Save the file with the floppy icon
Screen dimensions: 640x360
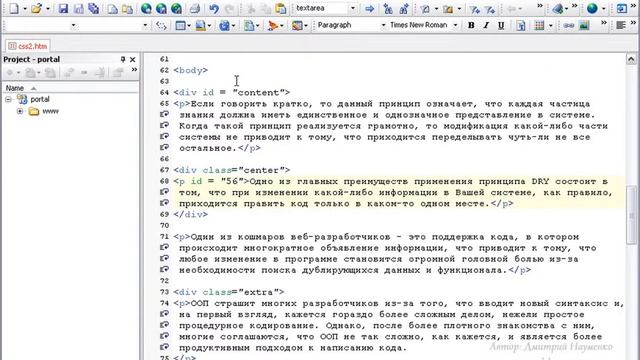63,8
